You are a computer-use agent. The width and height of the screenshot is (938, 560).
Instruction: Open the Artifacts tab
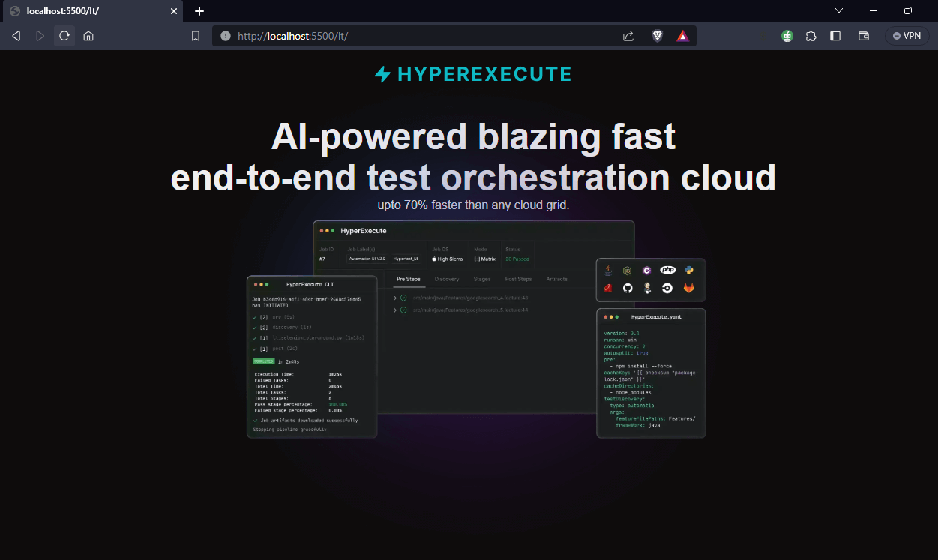[556, 278]
